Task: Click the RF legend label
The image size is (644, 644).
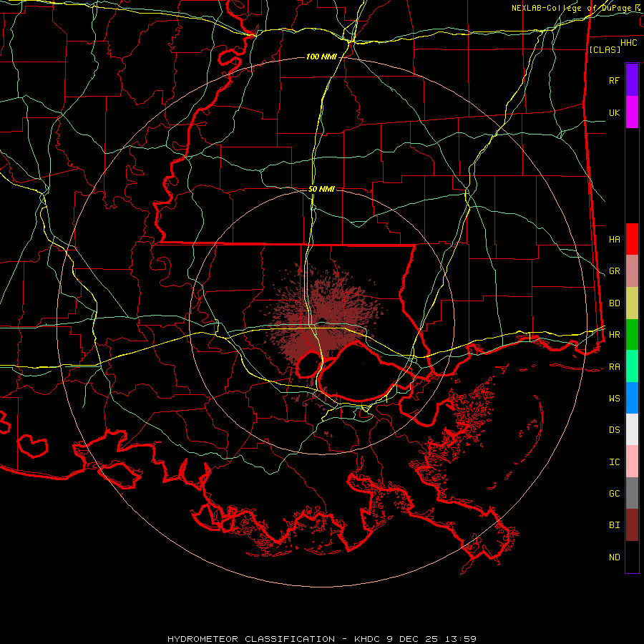Action: point(615,80)
